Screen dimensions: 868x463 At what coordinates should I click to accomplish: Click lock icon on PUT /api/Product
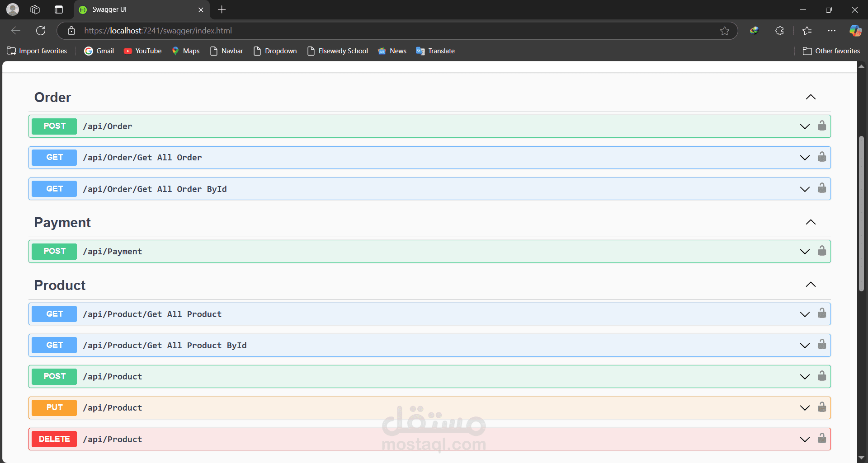(x=822, y=407)
